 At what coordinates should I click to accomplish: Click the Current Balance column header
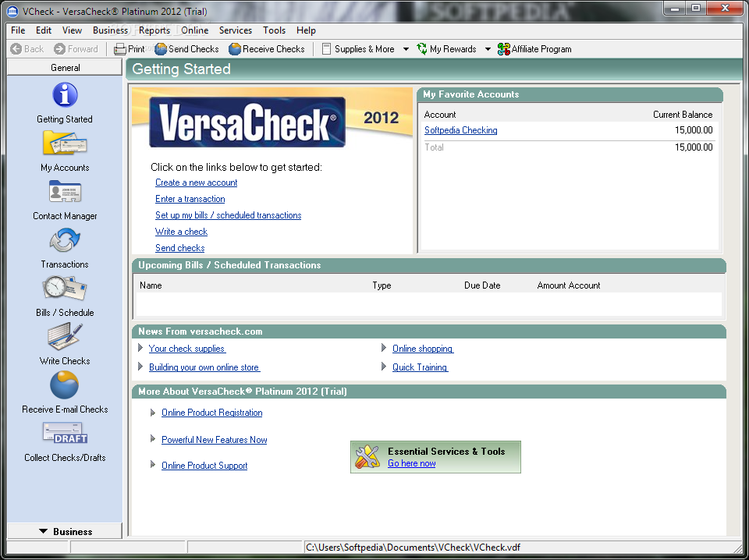pyautogui.click(x=683, y=115)
